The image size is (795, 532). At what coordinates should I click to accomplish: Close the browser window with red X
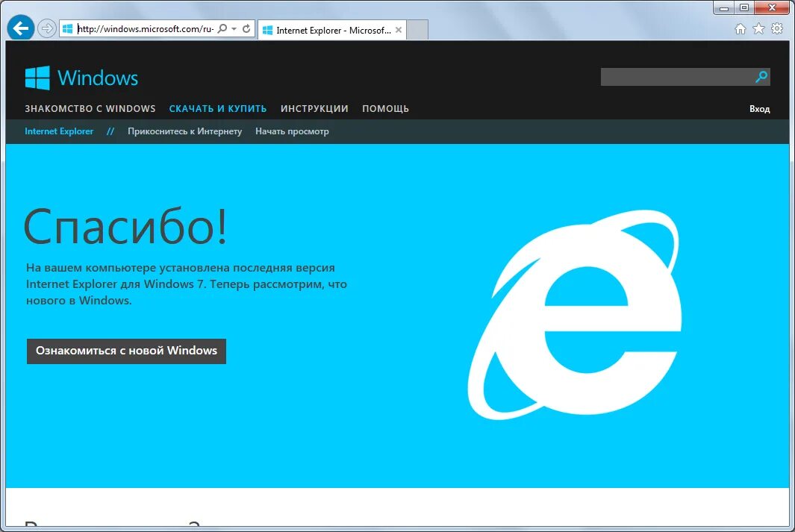tap(772, 7)
